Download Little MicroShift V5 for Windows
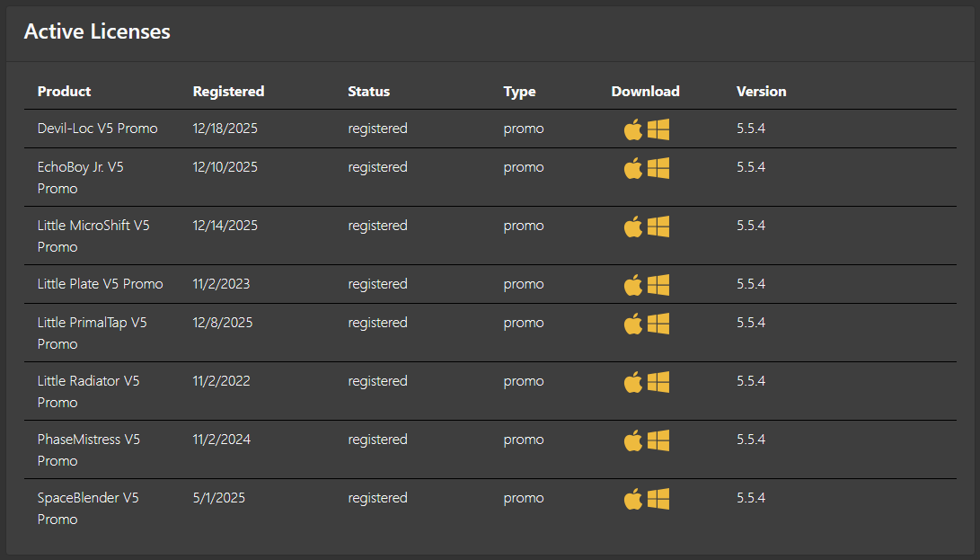This screenshot has height=560, width=980. click(x=658, y=227)
